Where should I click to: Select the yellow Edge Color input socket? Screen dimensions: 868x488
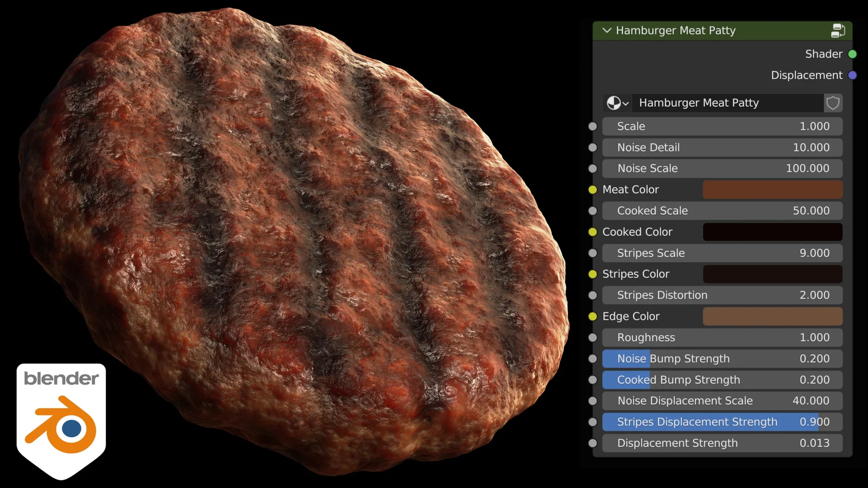[x=592, y=316]
